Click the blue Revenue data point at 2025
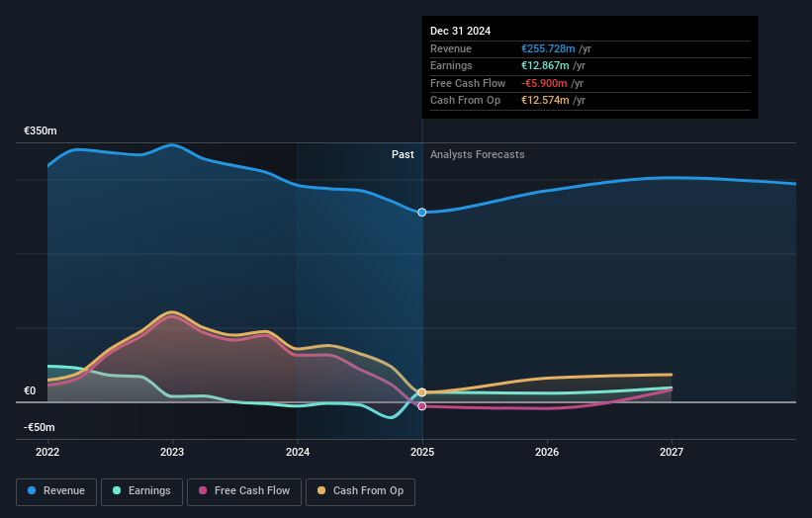812x518 pixels. click(x=422, y=213)
